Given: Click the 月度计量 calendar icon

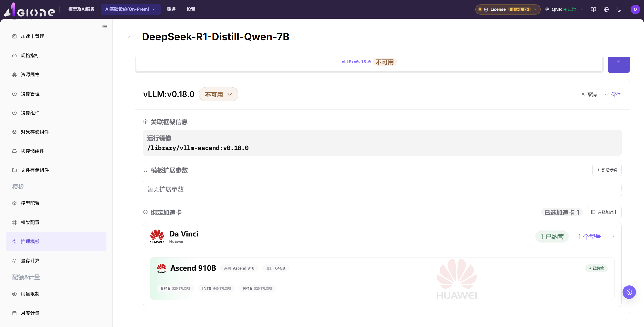Looking at the screenshot, I should pos(15,313).
